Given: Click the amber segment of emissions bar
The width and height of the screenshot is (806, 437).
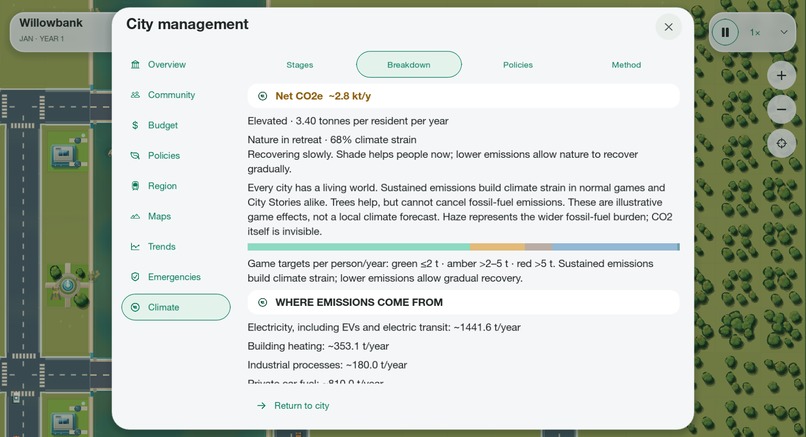Looking at the screenshot, I should (498, 247).
